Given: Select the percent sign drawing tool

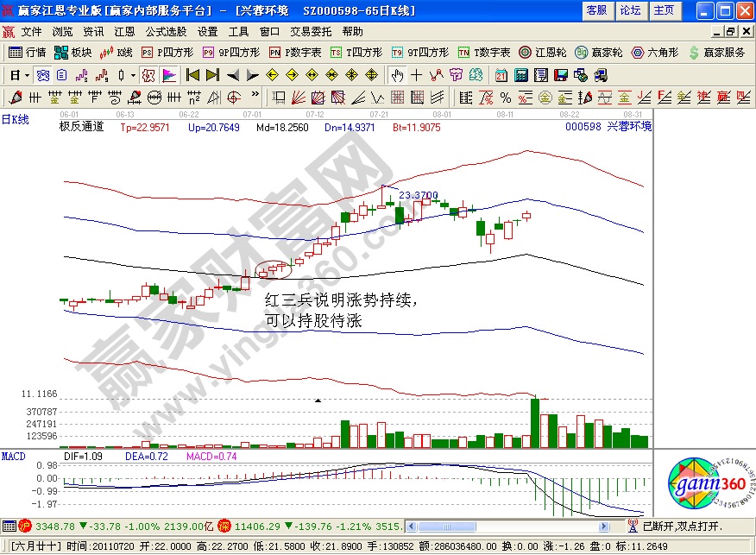Looking at the screenshot, I should (505, 97).
